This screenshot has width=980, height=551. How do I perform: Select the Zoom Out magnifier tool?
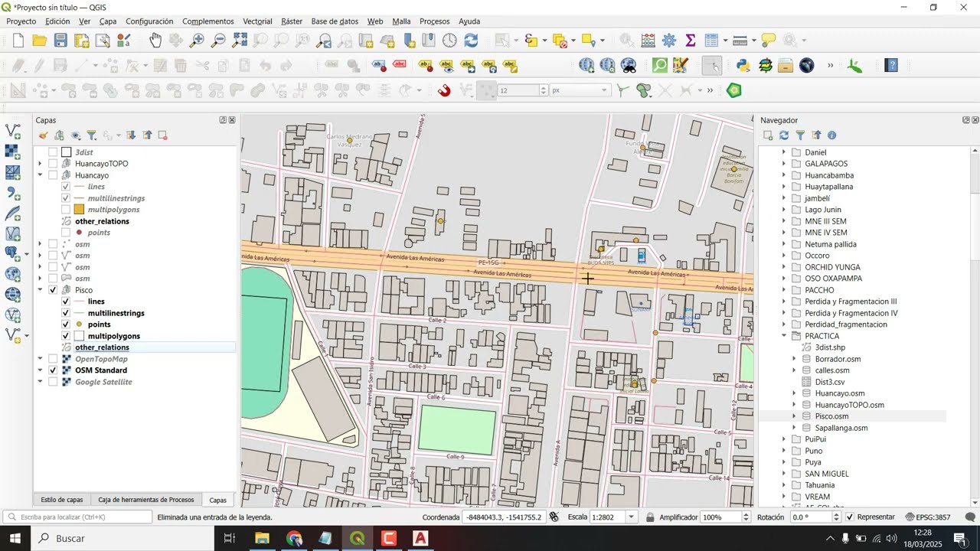pos(219,41)
